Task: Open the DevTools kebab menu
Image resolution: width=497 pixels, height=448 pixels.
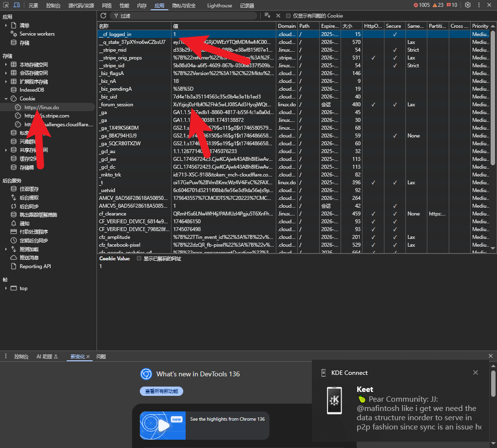Action: click(x=478, y=5)
